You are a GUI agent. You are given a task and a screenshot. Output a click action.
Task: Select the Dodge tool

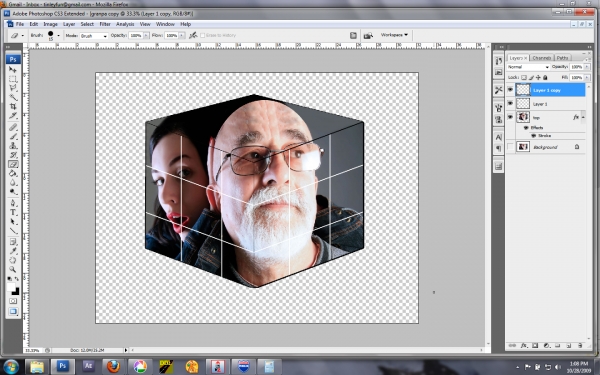(x=13, y=192)
